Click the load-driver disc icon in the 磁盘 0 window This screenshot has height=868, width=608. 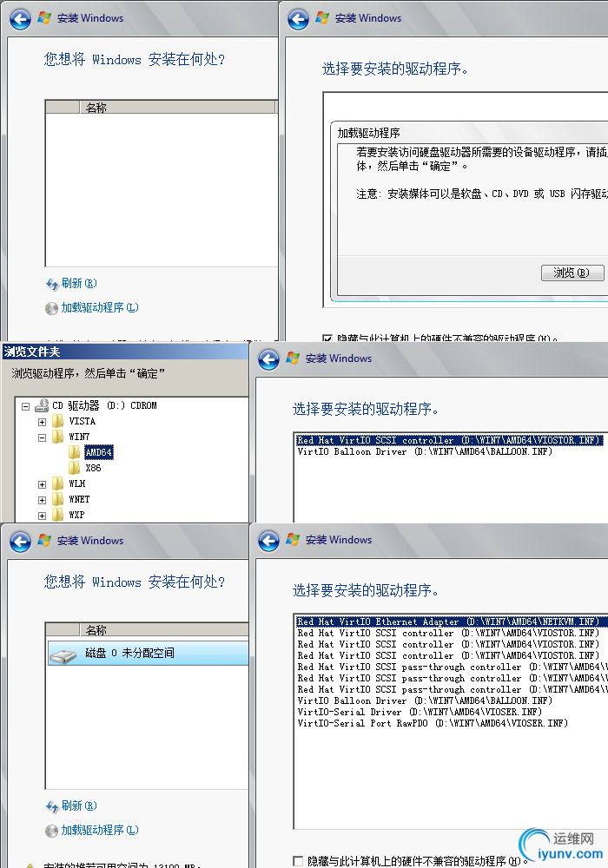[51, 831]
